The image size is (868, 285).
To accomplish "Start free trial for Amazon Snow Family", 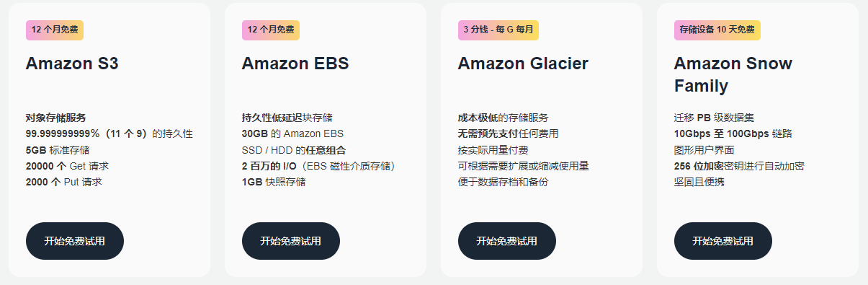I will (723, 241).
